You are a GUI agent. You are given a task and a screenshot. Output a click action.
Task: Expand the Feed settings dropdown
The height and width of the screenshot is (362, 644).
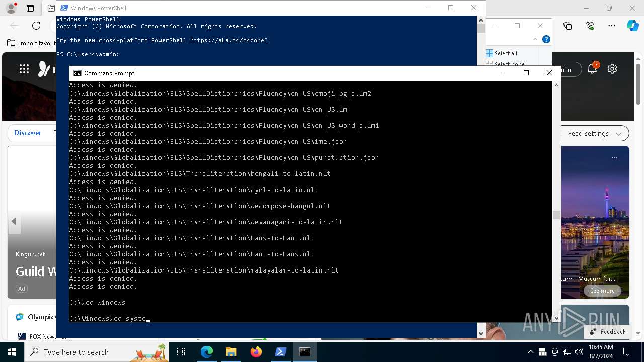click(x=595, y=133)
